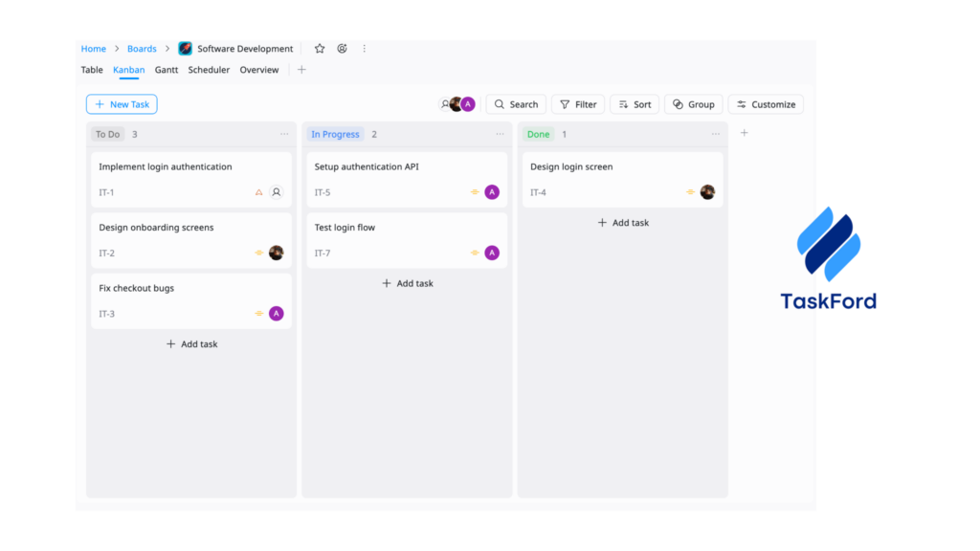Viewport: 980px width, 551px height.
Task: Toggle the priority flag on Design login screen
Action: point(691,191)
